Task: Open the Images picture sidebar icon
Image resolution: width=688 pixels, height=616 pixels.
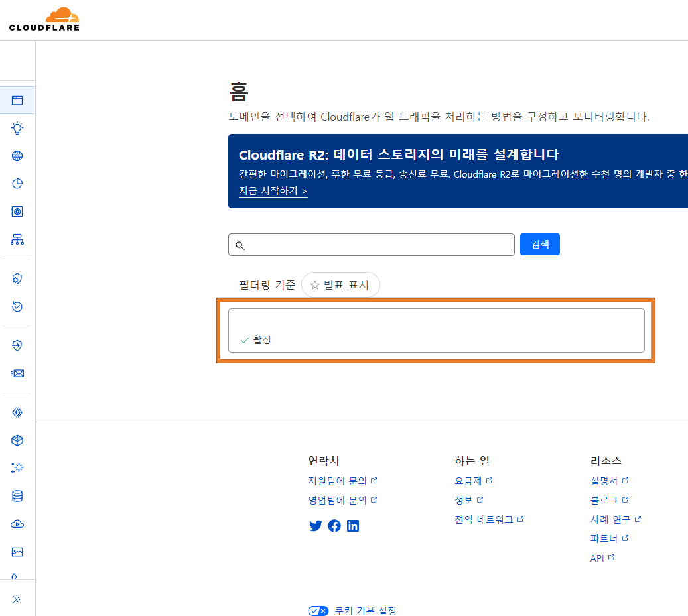Action: tap(17, 552)
